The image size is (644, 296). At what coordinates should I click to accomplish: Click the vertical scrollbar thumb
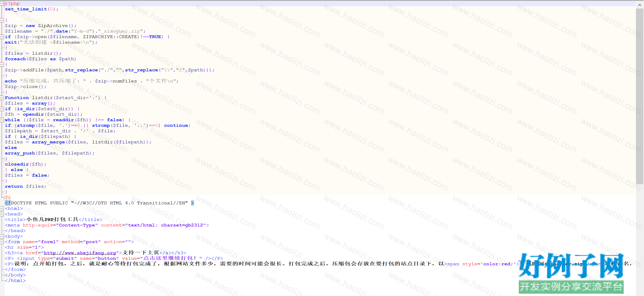pos(640,96)
